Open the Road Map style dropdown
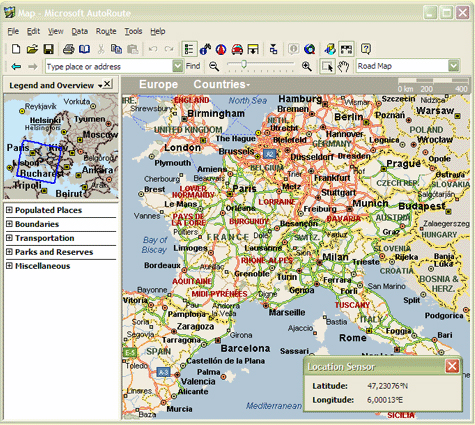This screenshot has width=475, height=425. click(x=453, y=66)
